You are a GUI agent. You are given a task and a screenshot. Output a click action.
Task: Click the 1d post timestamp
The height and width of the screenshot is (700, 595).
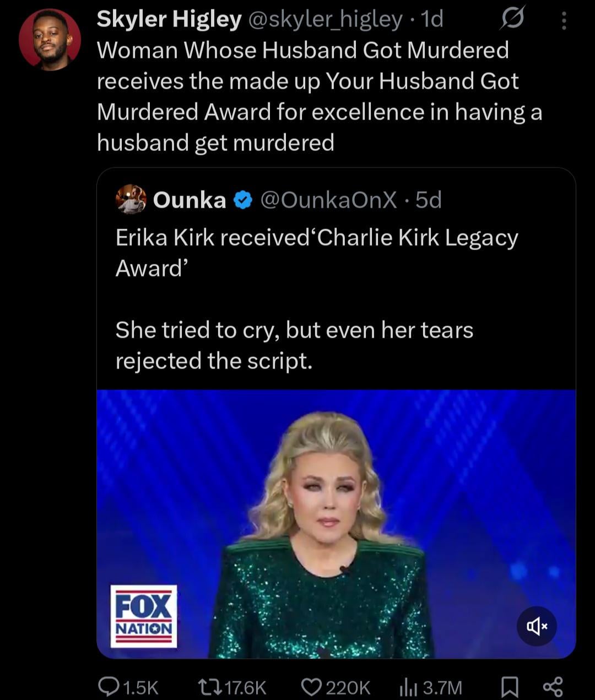point(431,20)
